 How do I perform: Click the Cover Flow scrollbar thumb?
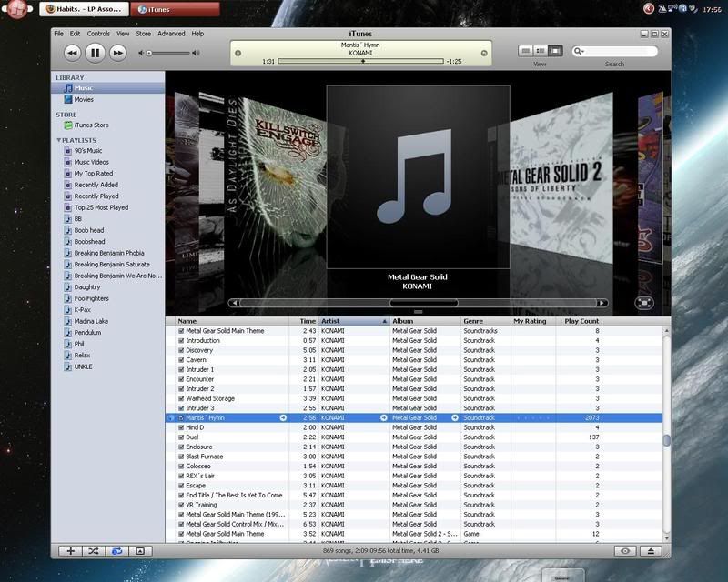[x=424, y=303]
